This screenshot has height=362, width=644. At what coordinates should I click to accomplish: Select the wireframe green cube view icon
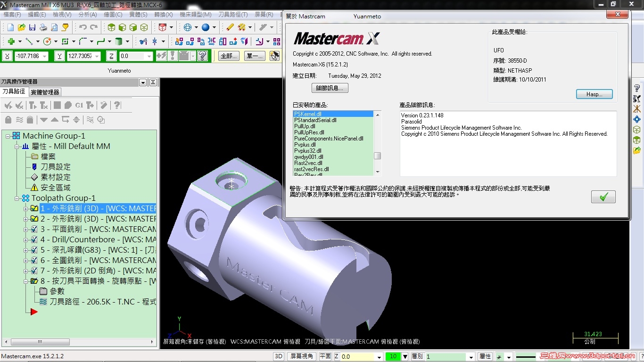tap(144, 27)
